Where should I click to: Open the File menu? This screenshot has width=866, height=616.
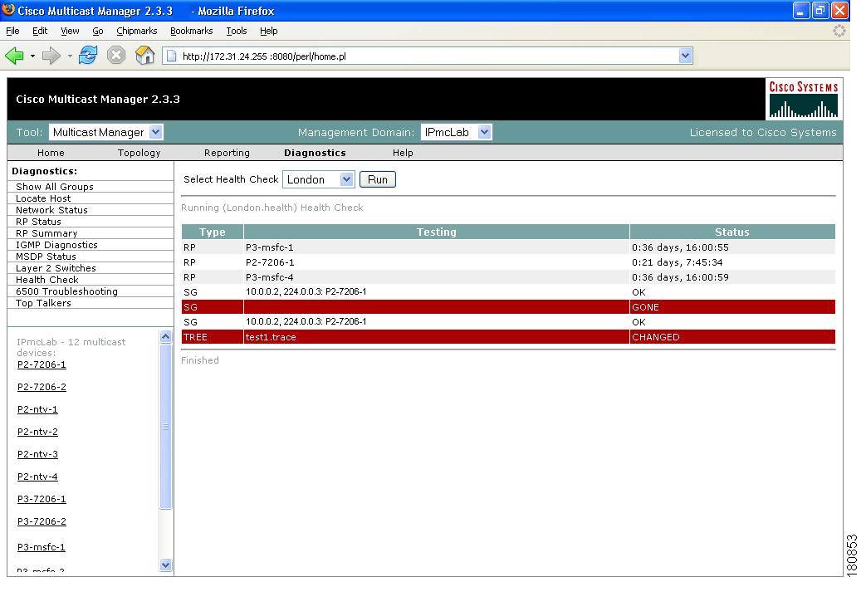(x=12, y=31)
